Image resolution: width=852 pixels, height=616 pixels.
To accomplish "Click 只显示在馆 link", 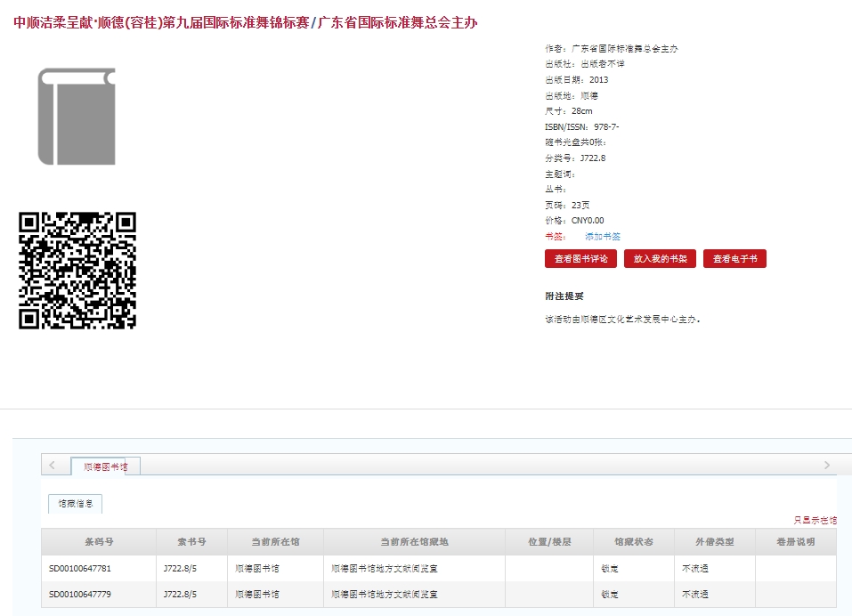I will pyautogui.click(x=815, y=520).
